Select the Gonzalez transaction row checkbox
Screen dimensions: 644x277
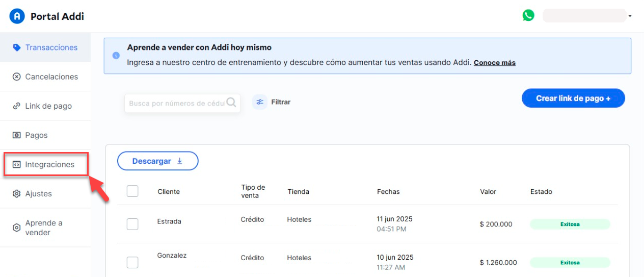click(132, 262)
